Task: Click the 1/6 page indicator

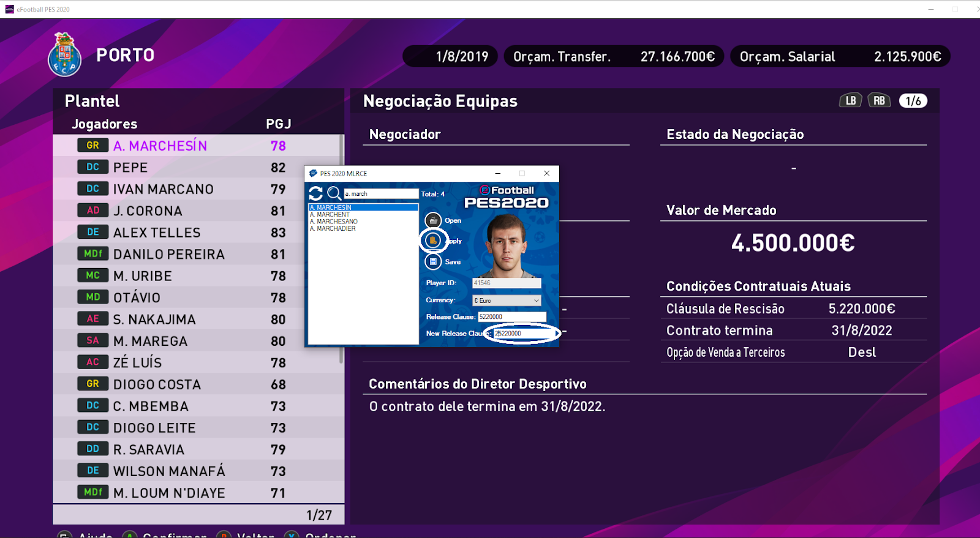Action: [913, 100]
